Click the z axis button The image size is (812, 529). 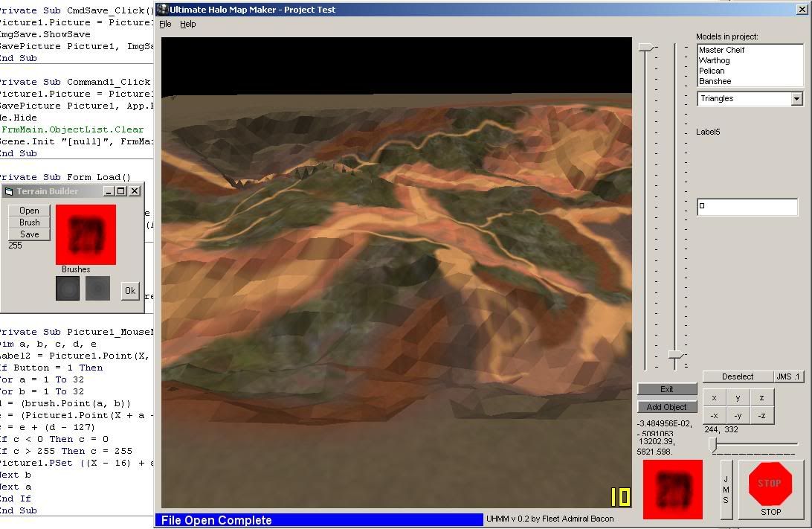coord(761,398)
